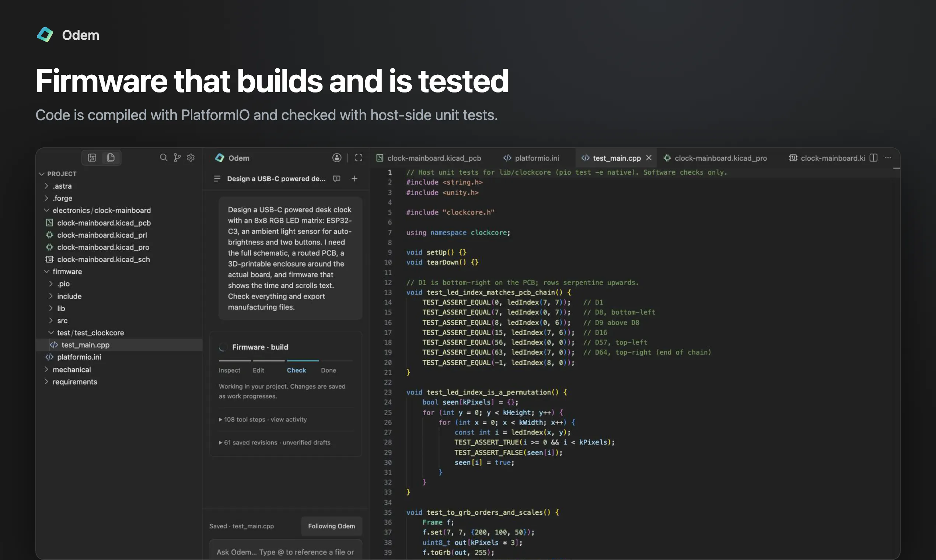Select the Done step

coord(328,370)
